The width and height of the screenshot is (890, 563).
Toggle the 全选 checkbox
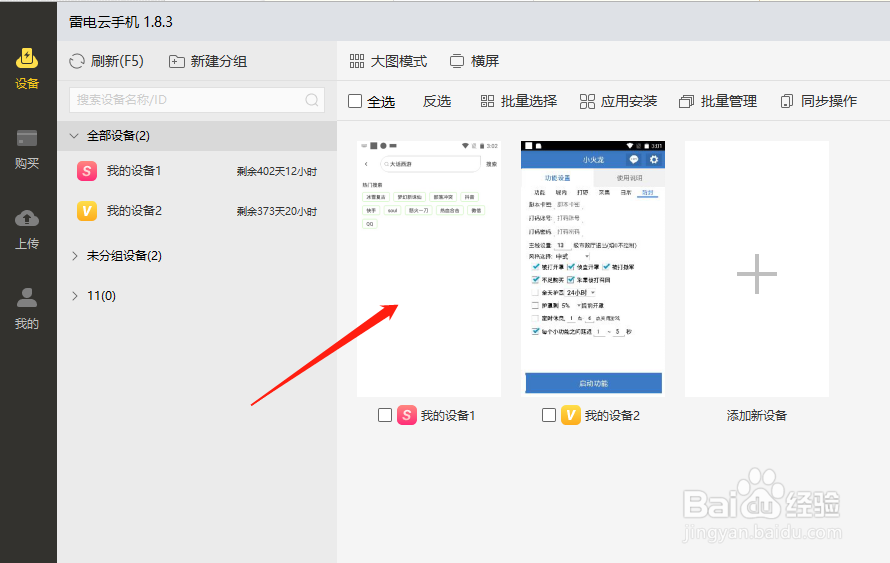[355, 101]
